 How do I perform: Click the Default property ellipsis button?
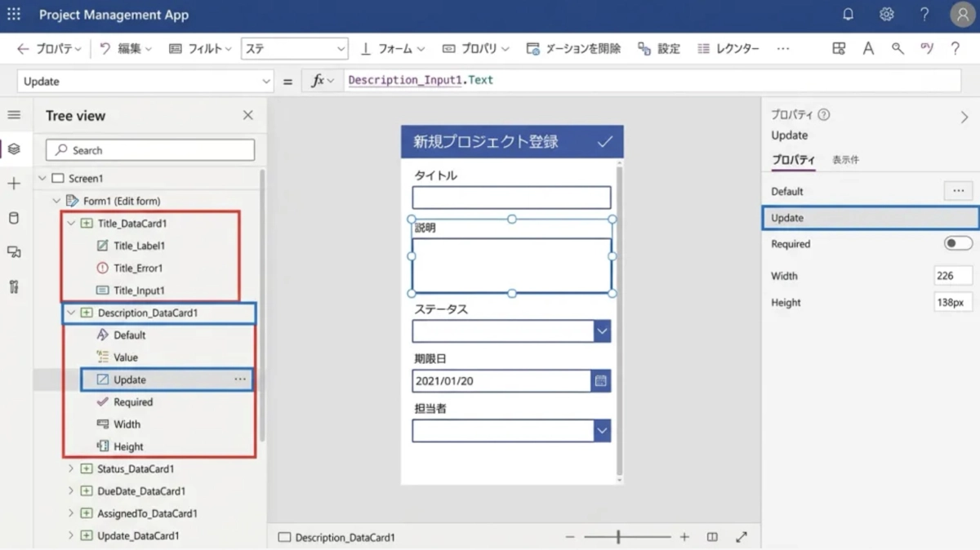[x=957, y=191]
